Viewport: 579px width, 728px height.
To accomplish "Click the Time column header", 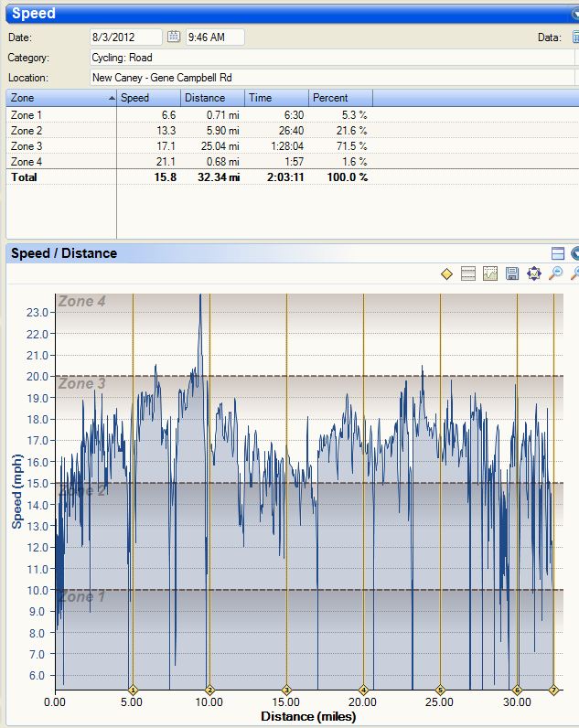I will tap(276, 97).
